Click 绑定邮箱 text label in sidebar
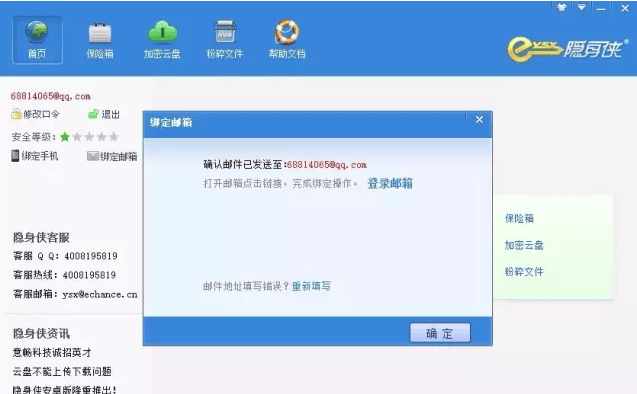 119,156
